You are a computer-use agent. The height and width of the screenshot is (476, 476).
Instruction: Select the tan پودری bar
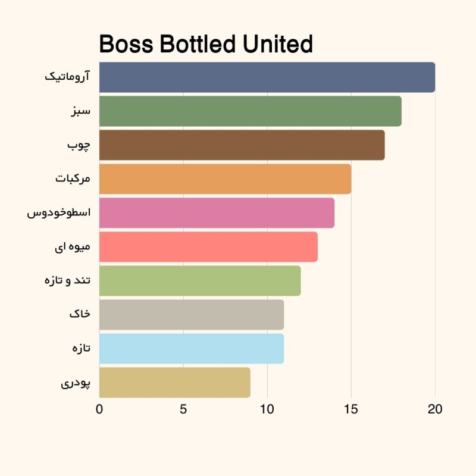(175, 383)
